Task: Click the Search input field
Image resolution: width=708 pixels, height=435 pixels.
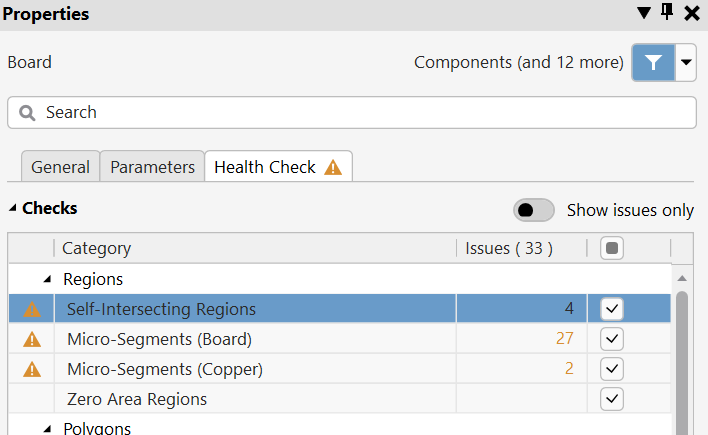Action: (x=360, y=113)
